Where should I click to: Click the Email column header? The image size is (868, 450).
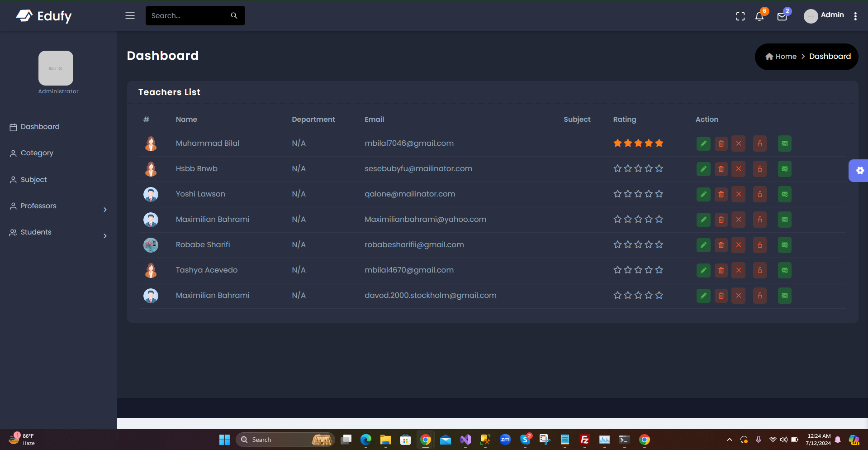click(375, 120)
